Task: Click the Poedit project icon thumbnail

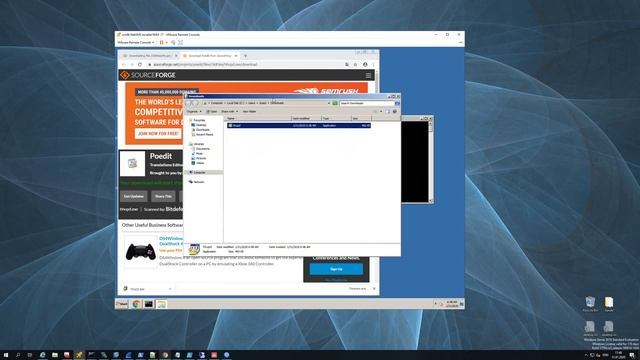Action: coord(132,164)
